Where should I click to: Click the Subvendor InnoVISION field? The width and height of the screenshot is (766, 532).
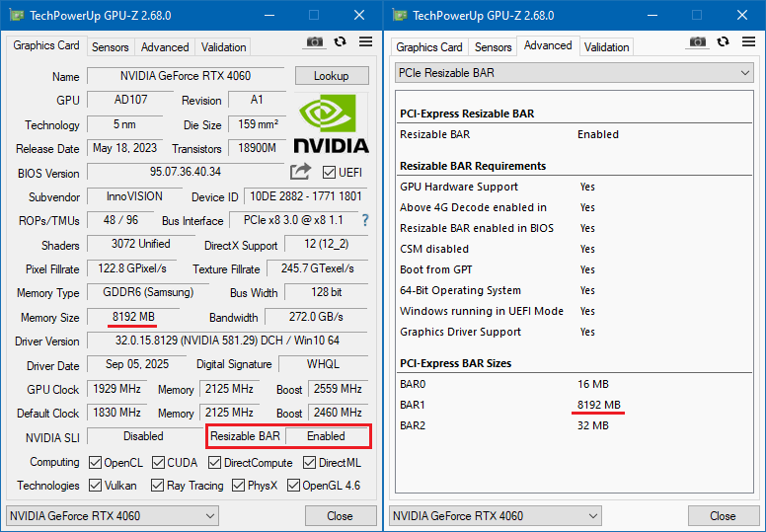tap(135, 196)
